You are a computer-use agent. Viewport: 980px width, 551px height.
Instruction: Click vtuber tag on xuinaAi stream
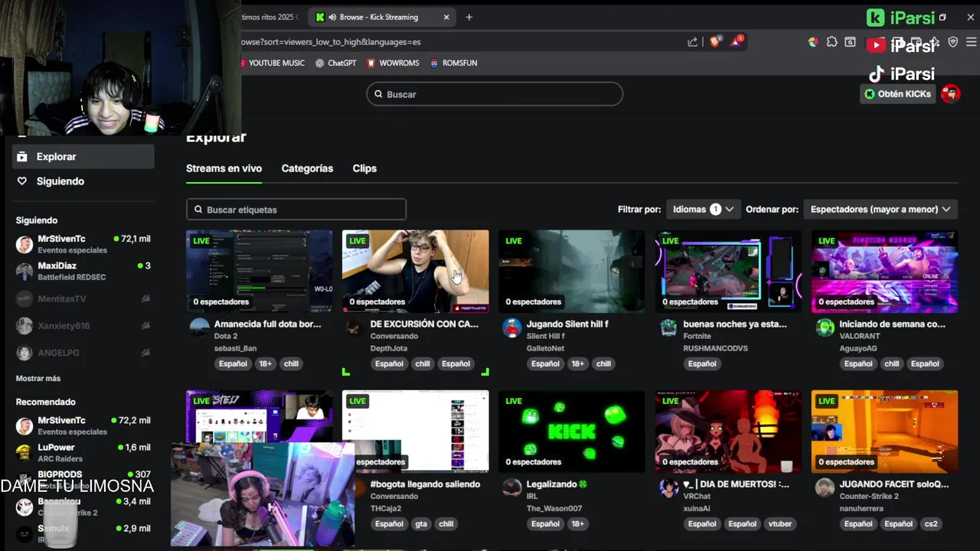click(779, 523)
